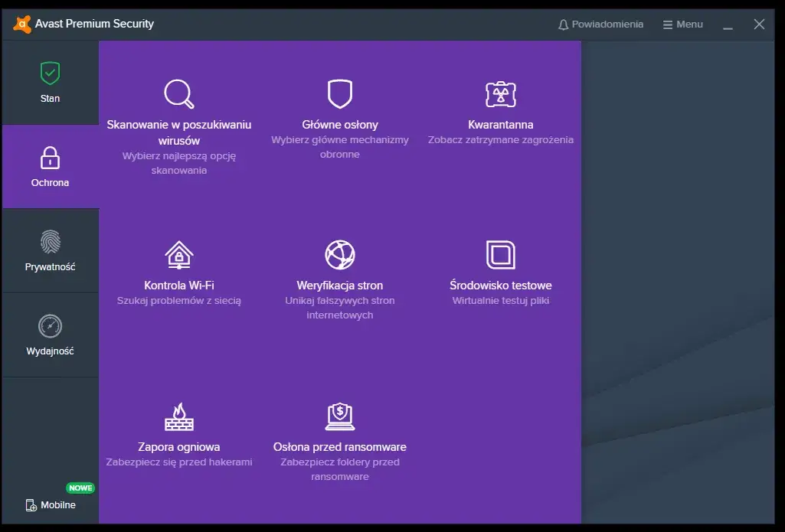Open the Wydajność gauge icon
This screenshot has height=532, width=785.
point(50,326)
